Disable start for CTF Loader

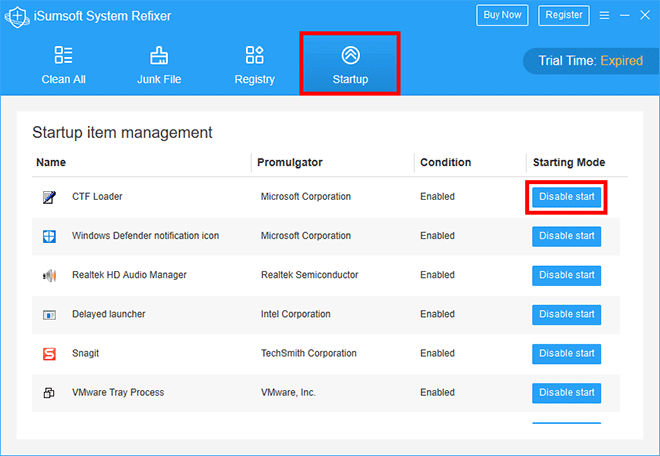[567, 197]
